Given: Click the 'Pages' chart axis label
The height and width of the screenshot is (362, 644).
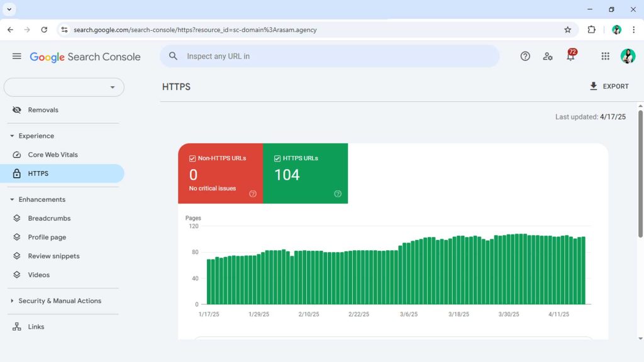Looking at the screenshot, I should (x=193, y=218).
